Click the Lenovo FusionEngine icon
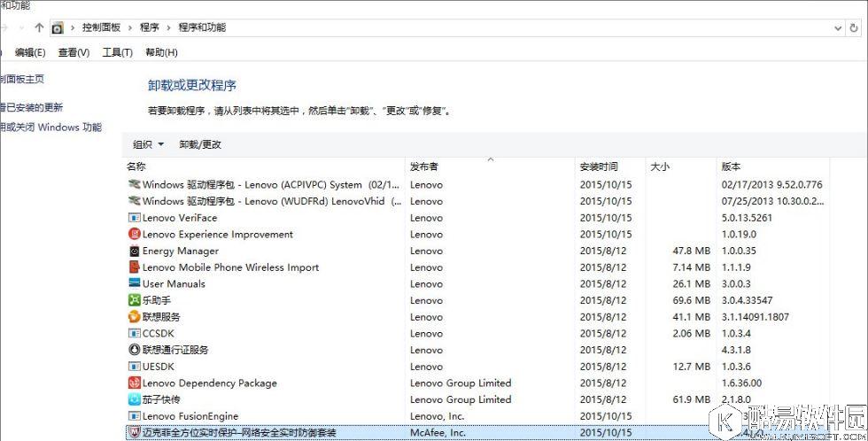 pyautogui.click(x=134, y=415)
